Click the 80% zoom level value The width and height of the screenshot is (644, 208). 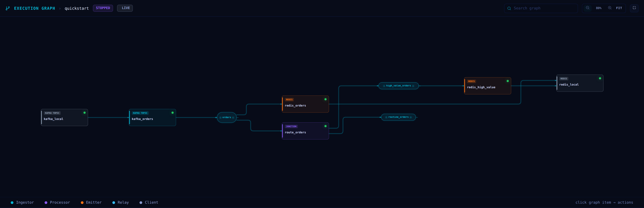[x=599, y=8]
